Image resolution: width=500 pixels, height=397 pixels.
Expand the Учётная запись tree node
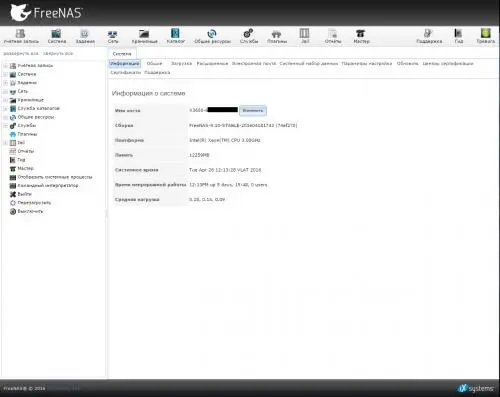coord(5,66)
